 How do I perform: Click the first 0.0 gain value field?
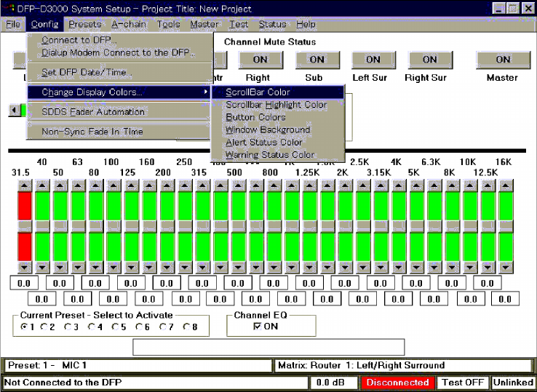(x=24, y=282)
